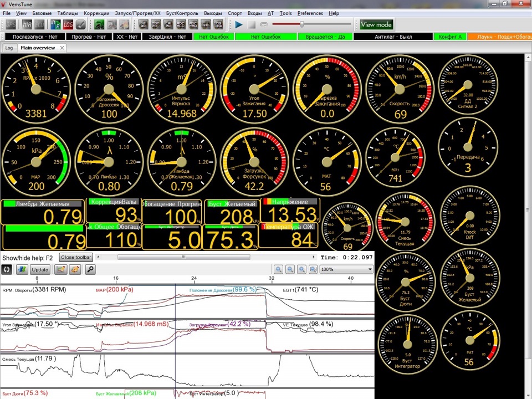Image resolution: width=532 pixels, height=399 pixels.
Task: Click the refresh icon in graph toolbar
Action: (7, 269)
